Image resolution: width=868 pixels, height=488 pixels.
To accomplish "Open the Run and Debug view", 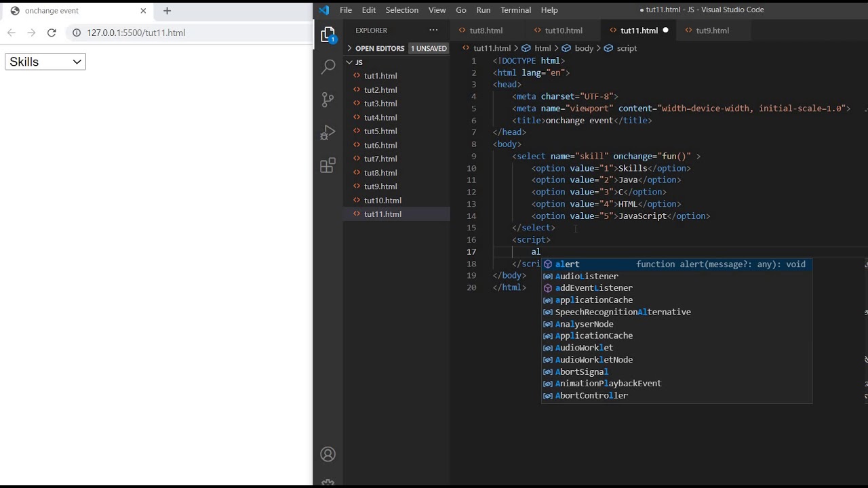I will coord(328,132).
